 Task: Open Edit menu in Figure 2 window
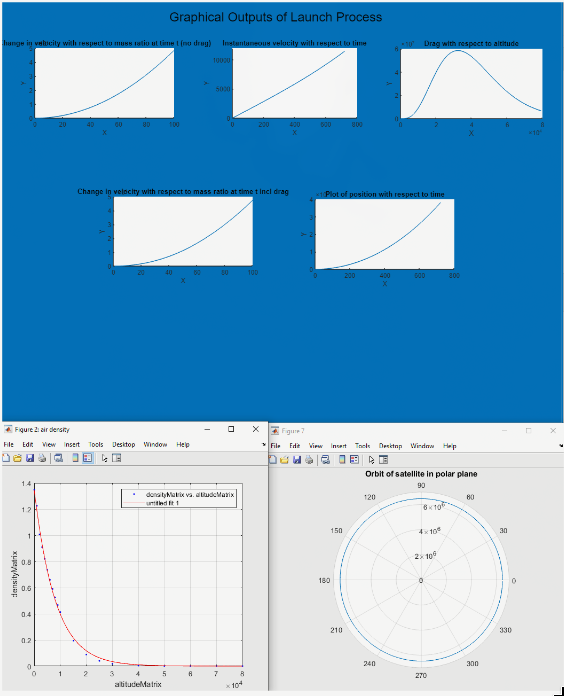[x=28, y=444]
